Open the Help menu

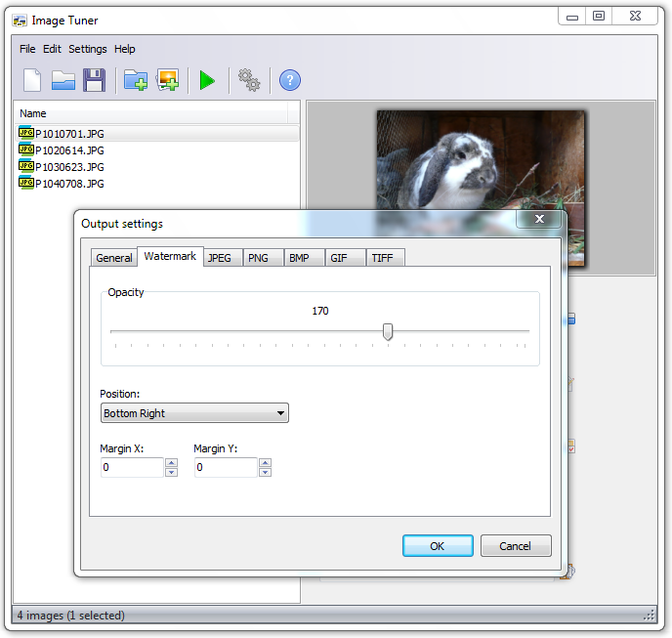pyautogui.click(x=124, y=49)
